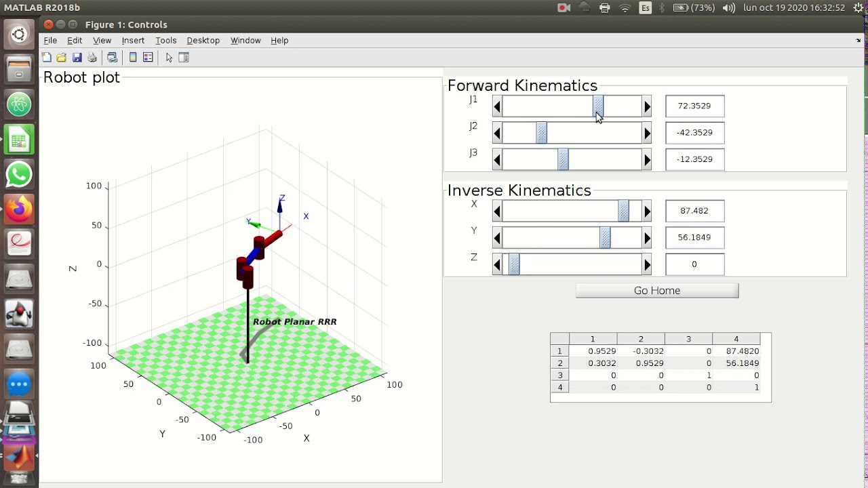
Task: Increase Y with the right arrow
Action: (647, 238)
